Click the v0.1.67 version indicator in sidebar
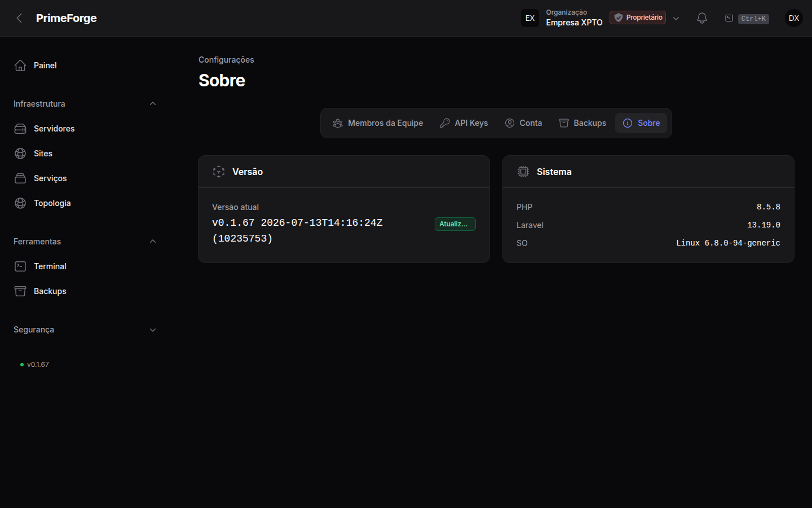The height and width of the screenshot is (508, 812). click(34, 365)
